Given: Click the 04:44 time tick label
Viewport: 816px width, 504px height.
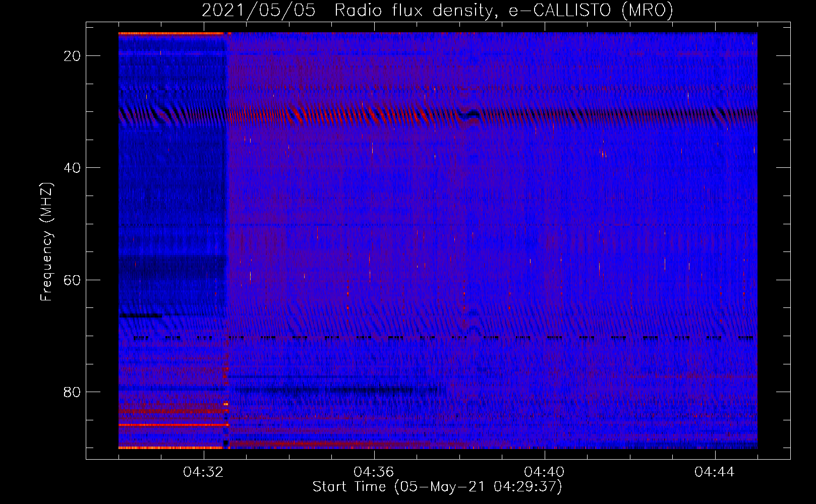Looking at the screenshot, I should coord(715,472).
